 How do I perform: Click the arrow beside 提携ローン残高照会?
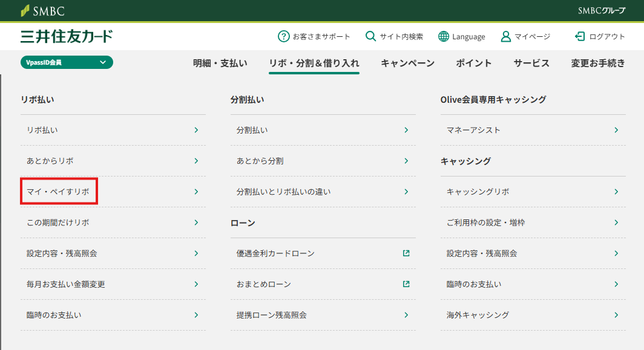point(406,315)
